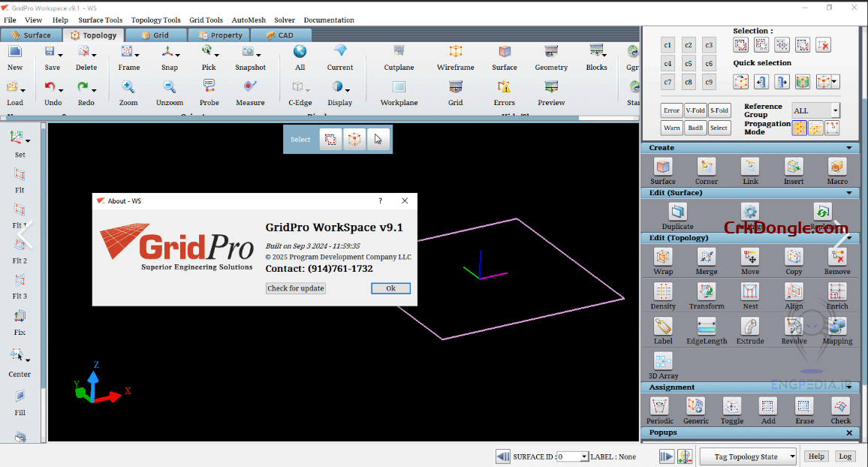The width and height of the screenshot is (868, 467).
Task: Open the Topology Tools menu
Action: [155, 20]
